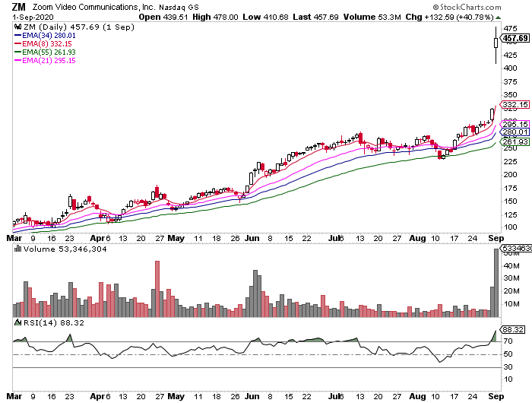Click the EMA(34) 280.01 legend entry
The image size is (532, 403).
tap(49, 35)
